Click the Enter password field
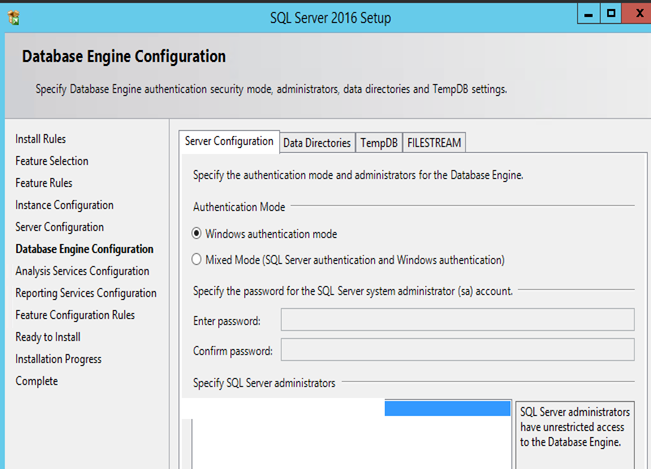The height and width of the screenshot is (469, 651). point(457,320)
